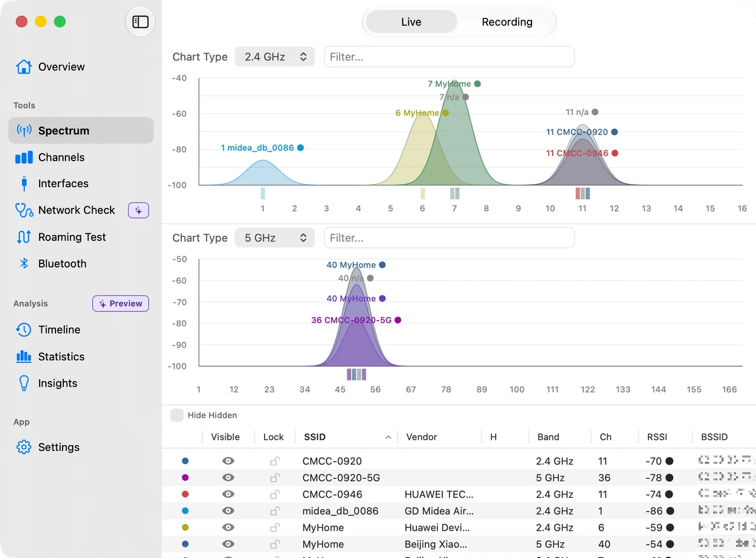Toggle visibility eye for CMCC-0920
Screen dimensions: 756x558
(228, 461)
